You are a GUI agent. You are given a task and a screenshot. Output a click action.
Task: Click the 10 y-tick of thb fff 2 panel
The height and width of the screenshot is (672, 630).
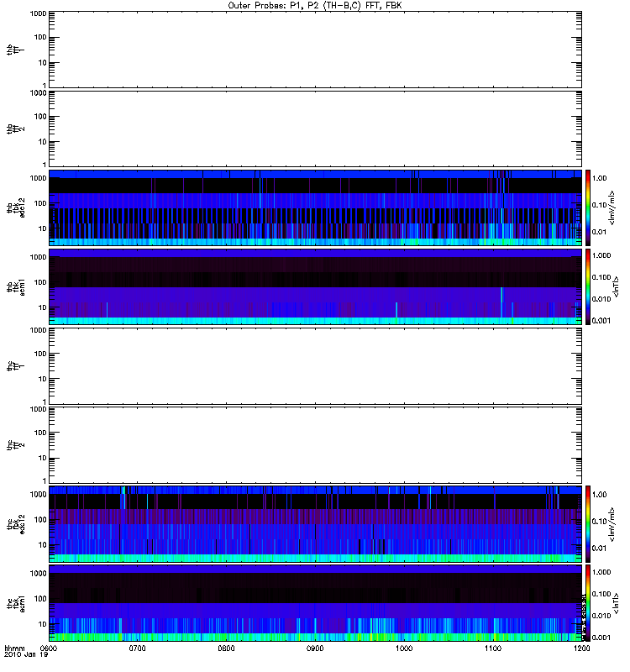43,142
